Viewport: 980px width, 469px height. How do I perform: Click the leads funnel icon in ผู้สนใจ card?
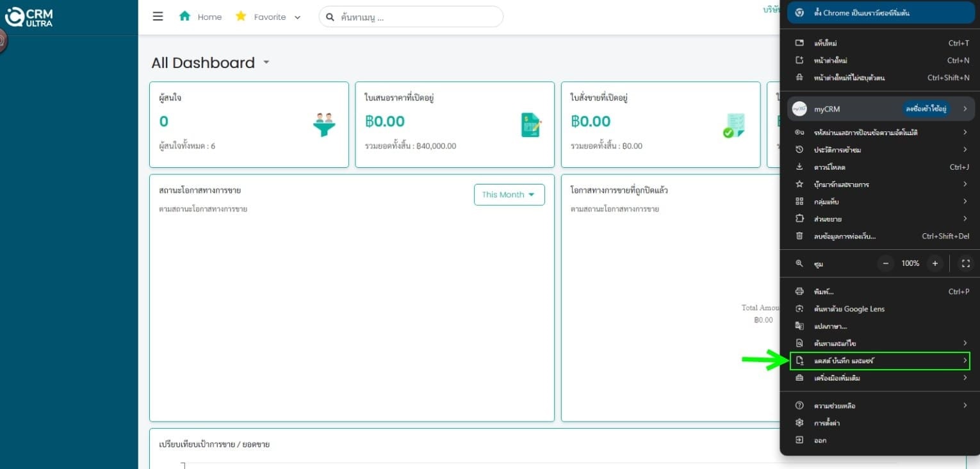(x=324, y=125)
